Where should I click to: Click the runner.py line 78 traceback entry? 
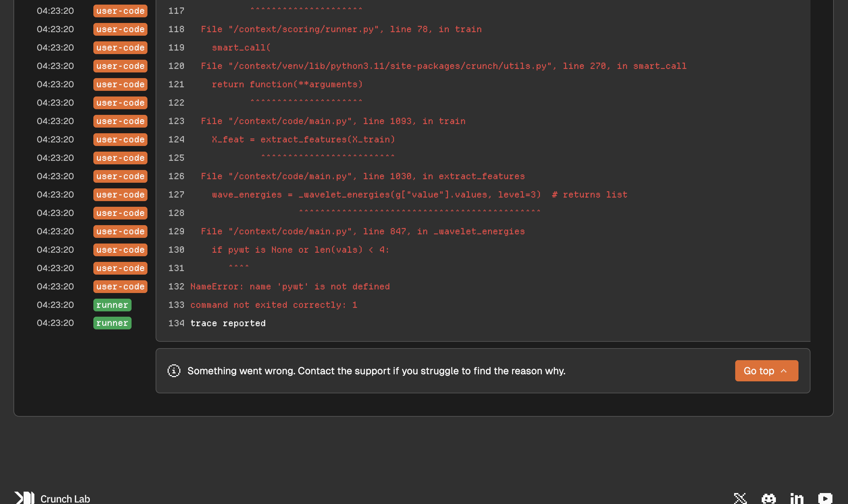341,29
